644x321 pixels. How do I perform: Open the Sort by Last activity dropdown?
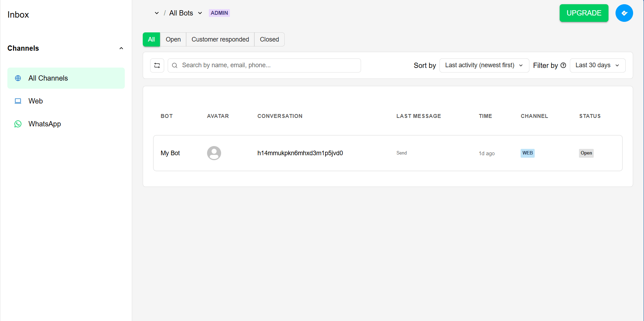484,65
